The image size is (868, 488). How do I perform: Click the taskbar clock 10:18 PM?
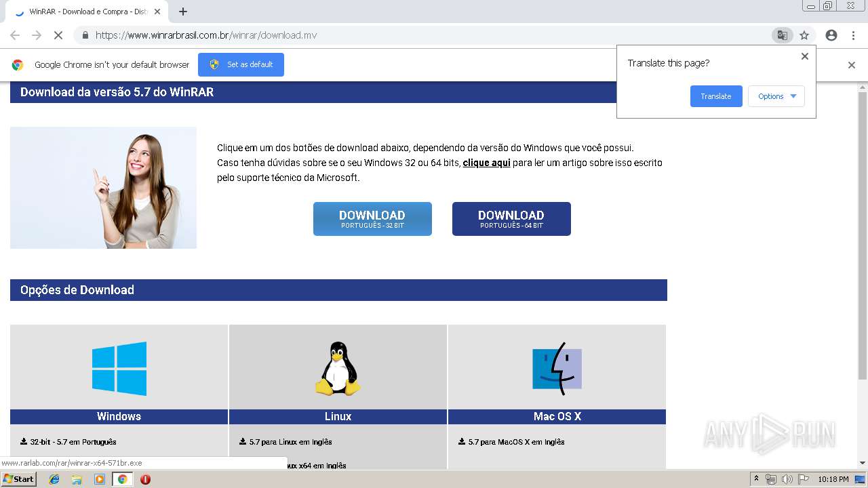[x=833, y=479]
